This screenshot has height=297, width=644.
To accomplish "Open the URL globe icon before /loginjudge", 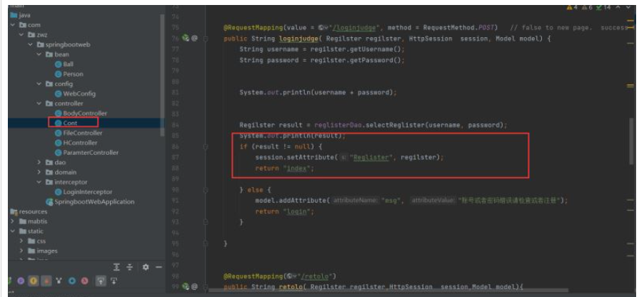I will point(323,28).
